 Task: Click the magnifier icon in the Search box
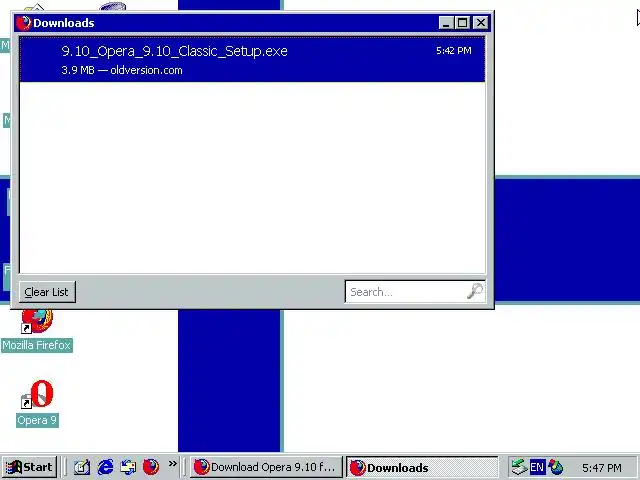click(x=475, y=291)
